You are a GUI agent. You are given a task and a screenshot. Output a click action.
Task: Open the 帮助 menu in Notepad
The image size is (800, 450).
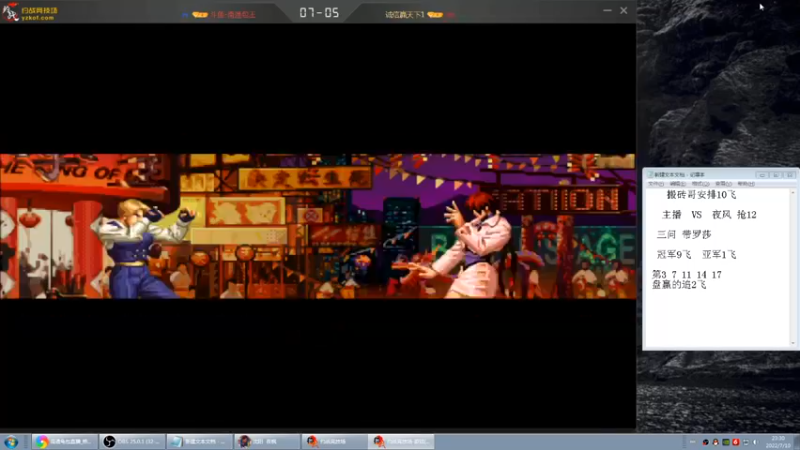pos(746,184)
